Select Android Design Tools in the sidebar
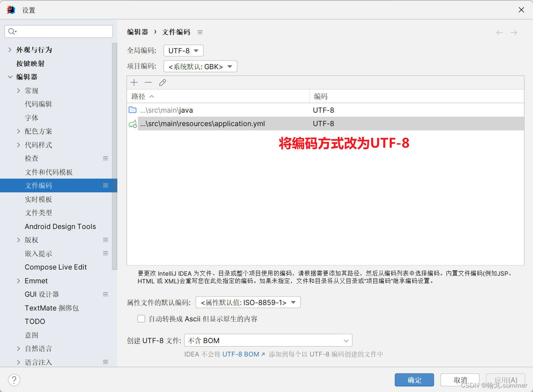The image size is (533, 392). click(x=60, y=226)
